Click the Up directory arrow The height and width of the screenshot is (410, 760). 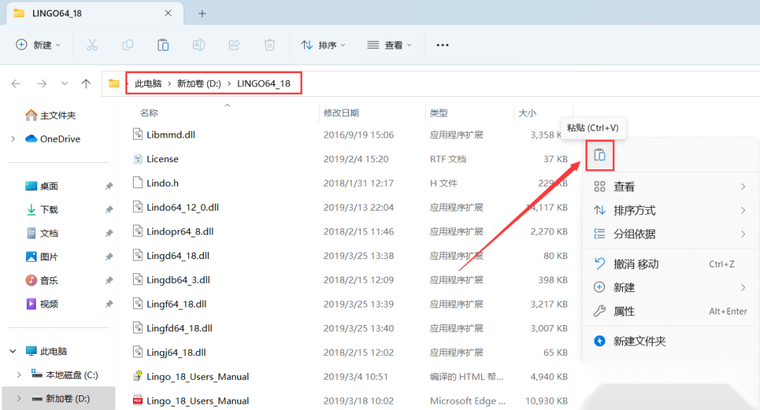click(86, 83)
